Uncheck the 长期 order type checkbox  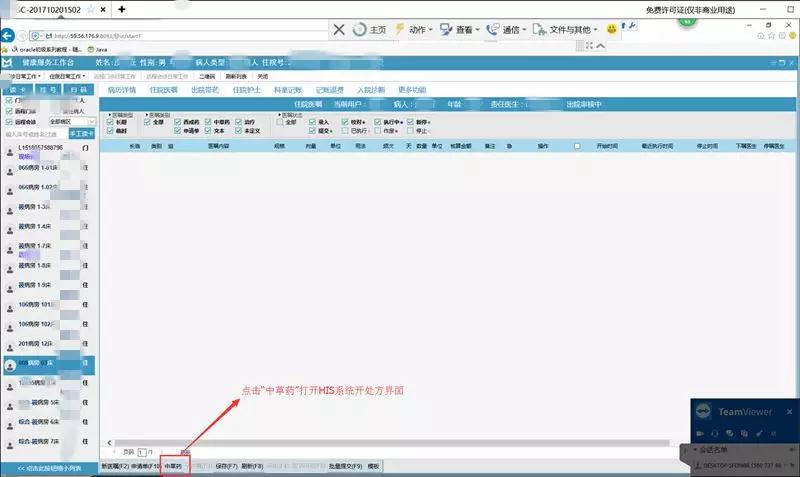110,122
